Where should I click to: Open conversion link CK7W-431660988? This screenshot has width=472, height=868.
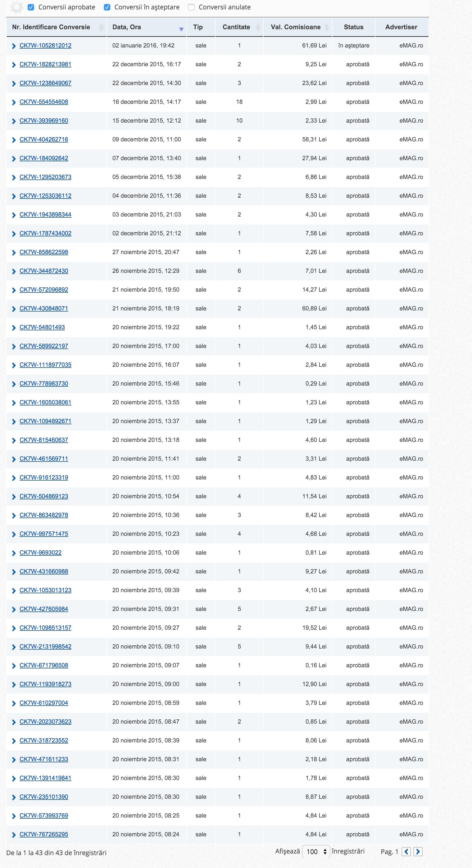(x=44, y=572)
